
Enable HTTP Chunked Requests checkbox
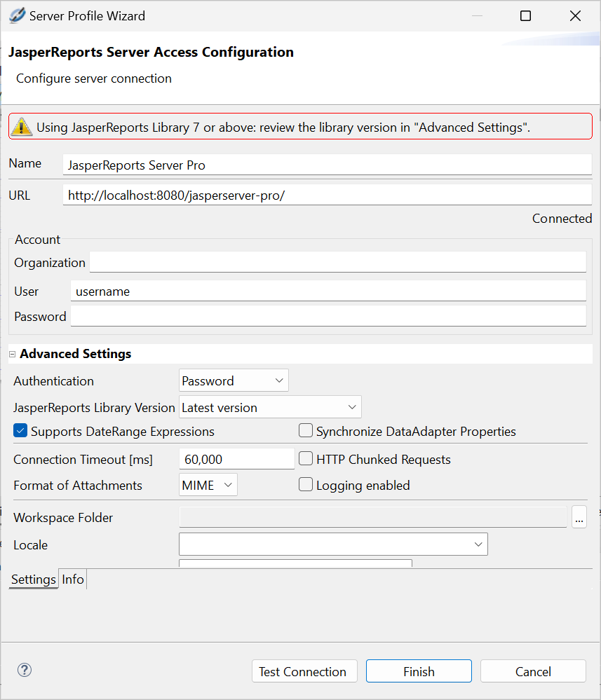point(306,458)
